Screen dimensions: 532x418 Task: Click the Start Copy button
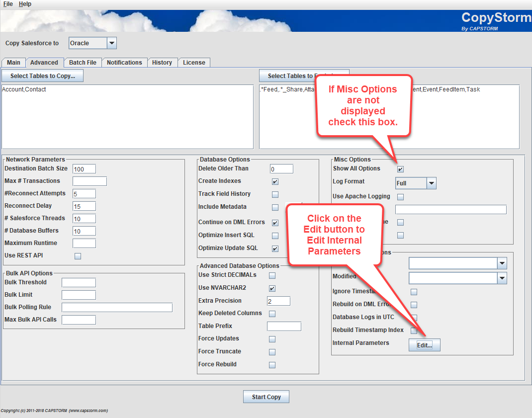click(x=266, y=397)
